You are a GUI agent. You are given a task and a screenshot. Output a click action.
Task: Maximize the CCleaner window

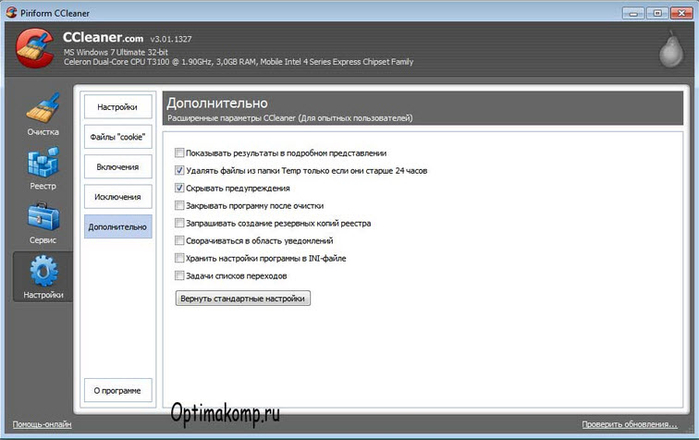pos(657,13)
